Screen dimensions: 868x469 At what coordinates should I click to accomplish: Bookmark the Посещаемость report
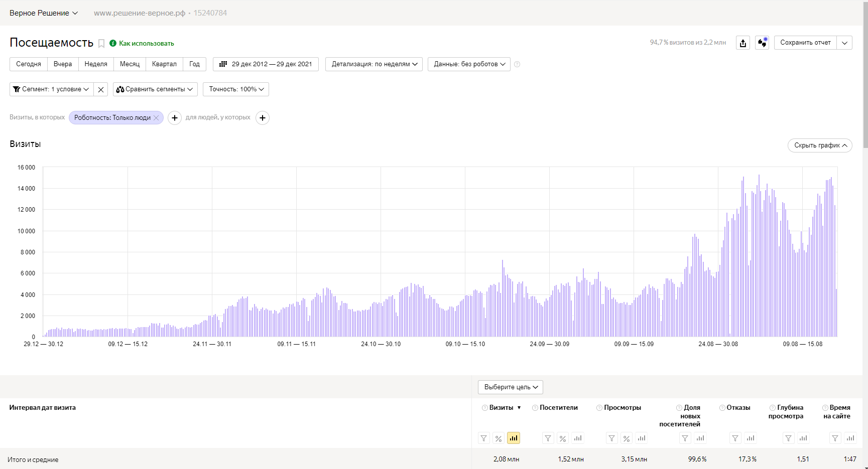click(101, 44)
